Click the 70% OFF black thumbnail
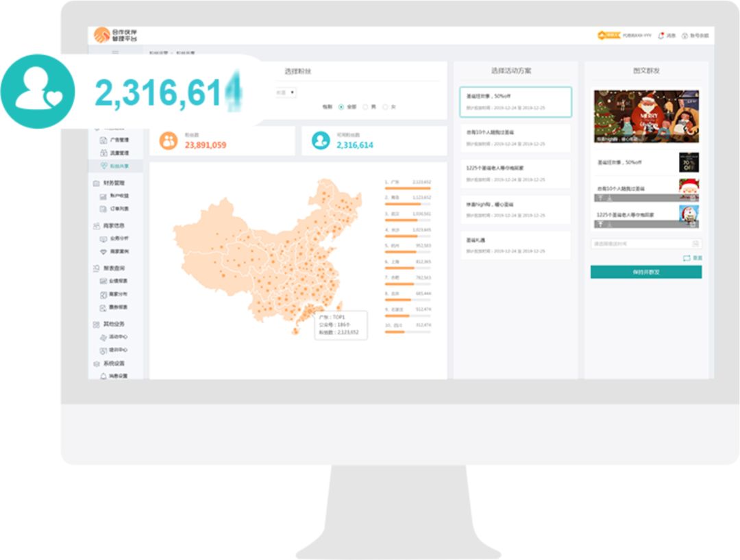 click(689, 163)
